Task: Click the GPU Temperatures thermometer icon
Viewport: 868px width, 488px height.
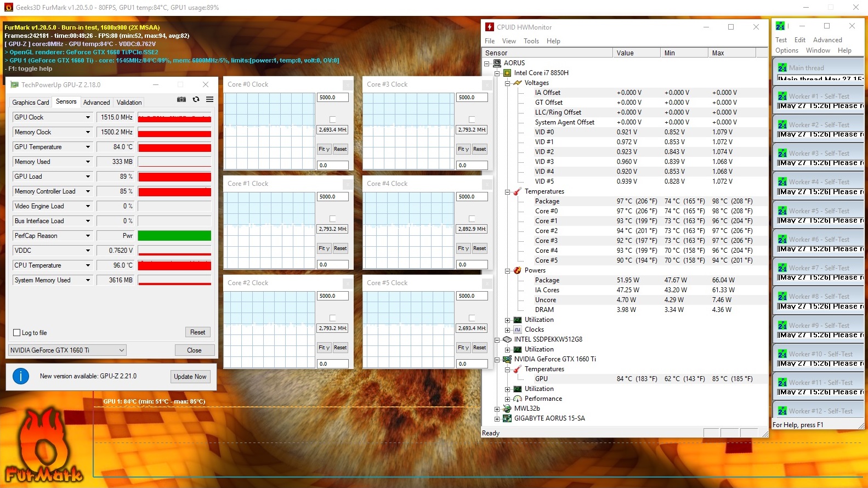Action: point(518,369)
